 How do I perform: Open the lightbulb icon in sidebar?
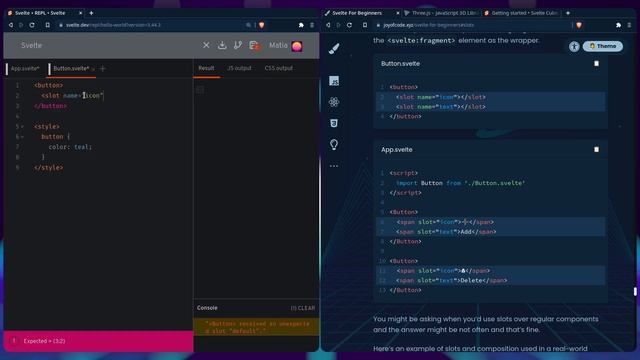[334, 144]
